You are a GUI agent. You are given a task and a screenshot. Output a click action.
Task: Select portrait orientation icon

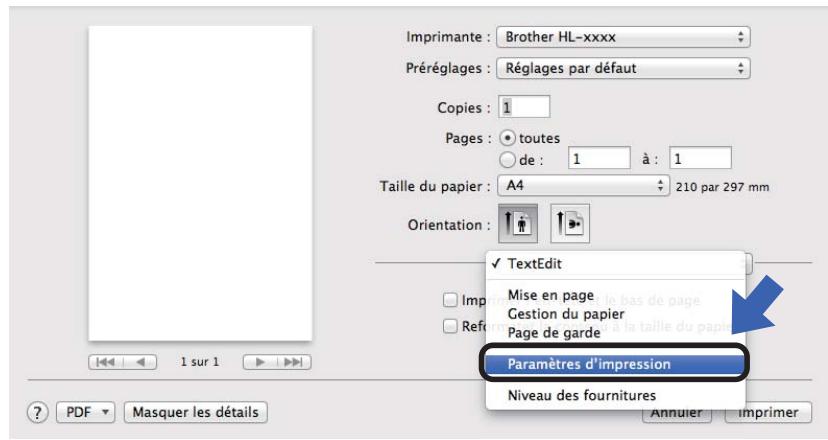(x=518, y=223)
